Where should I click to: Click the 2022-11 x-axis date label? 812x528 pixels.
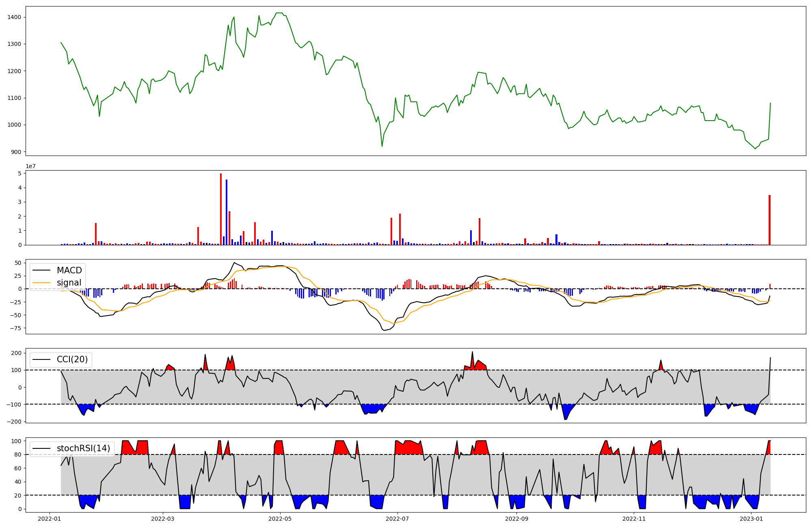(634, 519)
